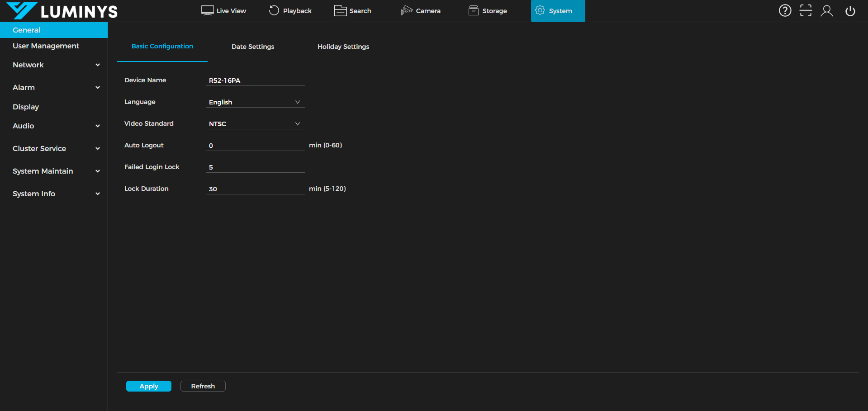Switch to the Holiday Settings tab
This screenshot has height=411, width=868.
(x=343, y=47)
